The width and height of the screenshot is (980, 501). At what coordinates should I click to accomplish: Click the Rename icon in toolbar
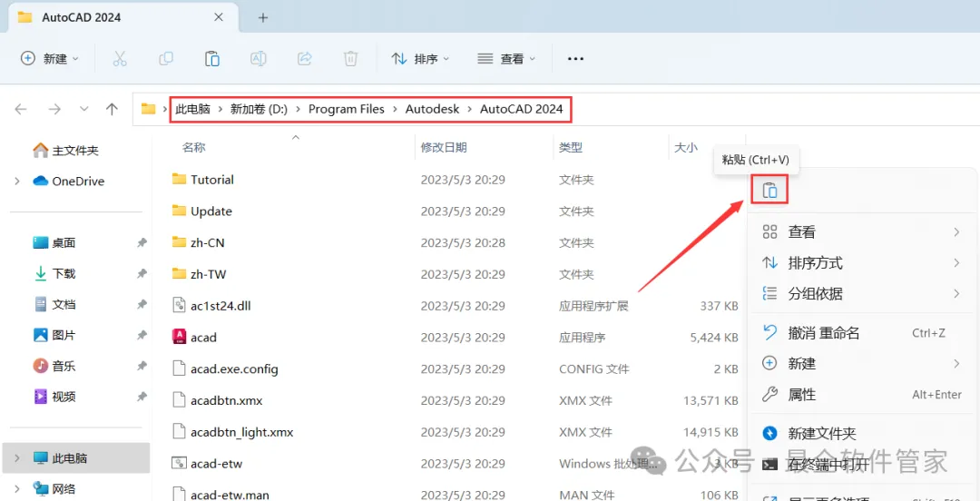pyautogui.click(x=258, y=59)
